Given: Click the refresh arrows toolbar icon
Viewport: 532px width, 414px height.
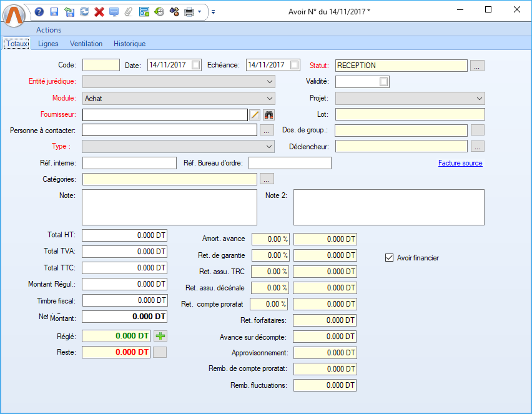Looking at the screenshot, I should point(84,11).
